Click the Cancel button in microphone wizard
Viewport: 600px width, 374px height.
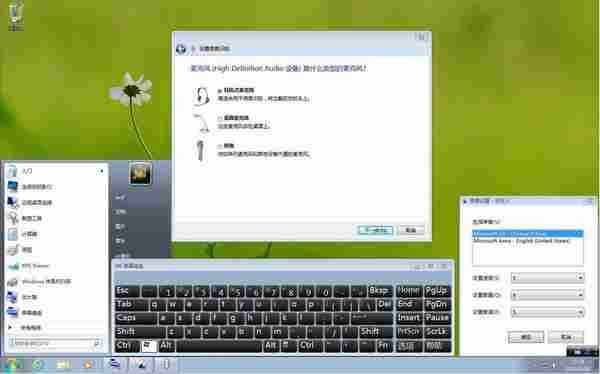click(411, 230)
